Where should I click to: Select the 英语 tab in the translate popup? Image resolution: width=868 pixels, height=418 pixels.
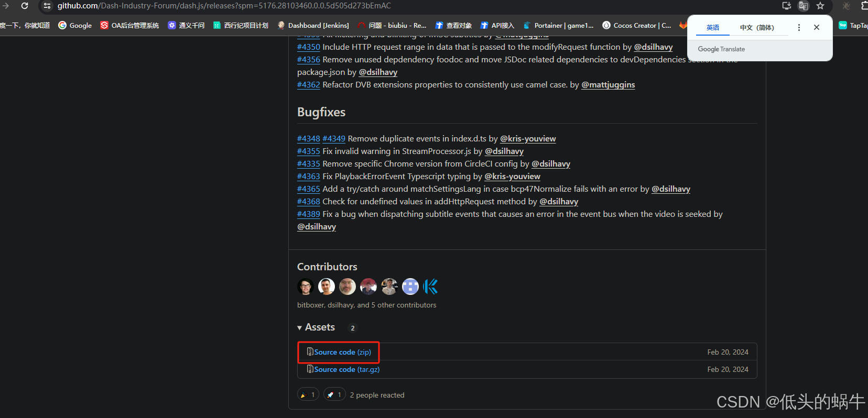coord(713,27)
